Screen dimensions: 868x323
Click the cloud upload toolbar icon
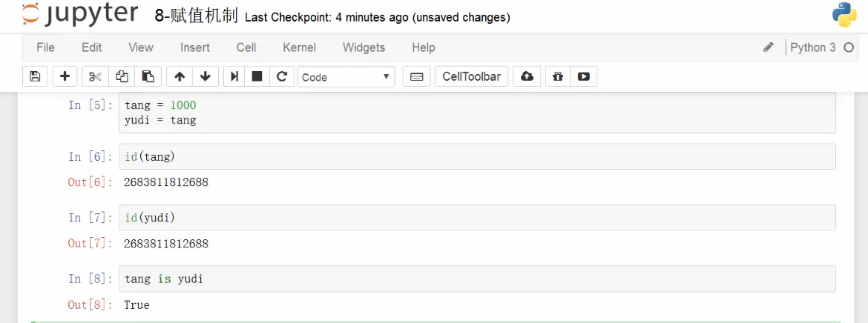point(527,76)
